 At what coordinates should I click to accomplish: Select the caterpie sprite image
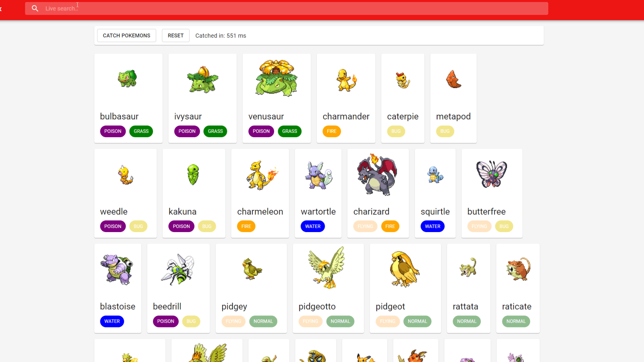coord(403,80)
